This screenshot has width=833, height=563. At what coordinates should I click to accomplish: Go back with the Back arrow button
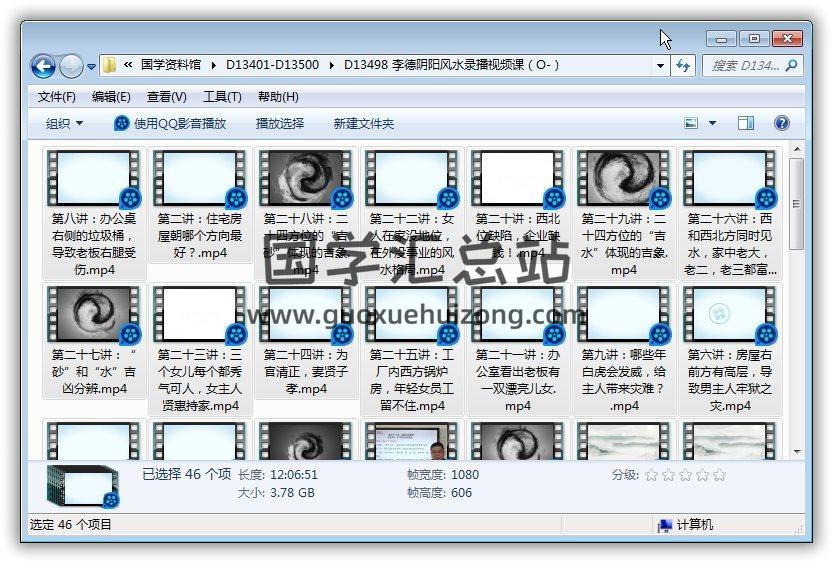pyautogui.click(x=43, y=66)
